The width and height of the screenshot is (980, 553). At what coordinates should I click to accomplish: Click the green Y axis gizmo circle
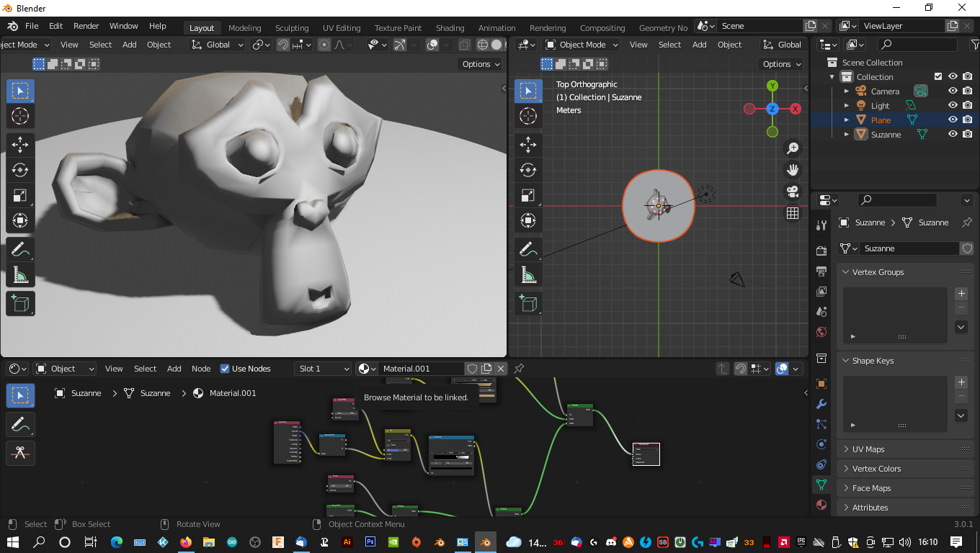coord(772,86)
